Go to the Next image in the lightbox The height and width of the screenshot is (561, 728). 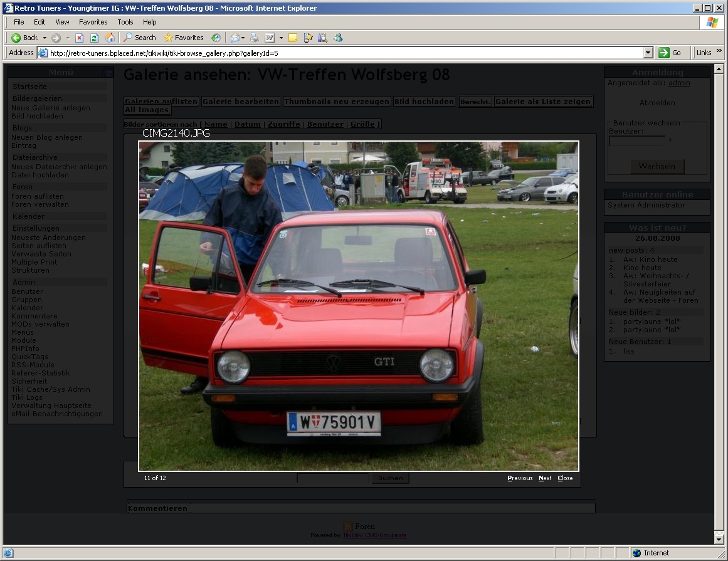(545, 478)
